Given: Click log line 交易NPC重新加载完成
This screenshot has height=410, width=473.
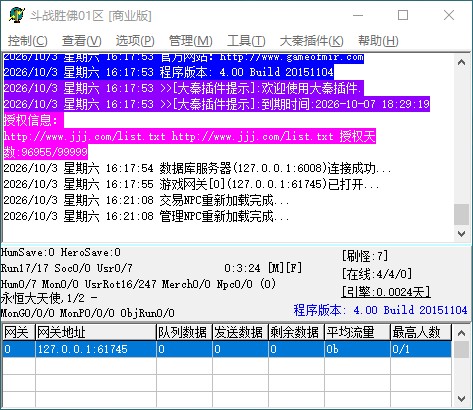Looking at the screenshot, I should click(x=146, y=200).
